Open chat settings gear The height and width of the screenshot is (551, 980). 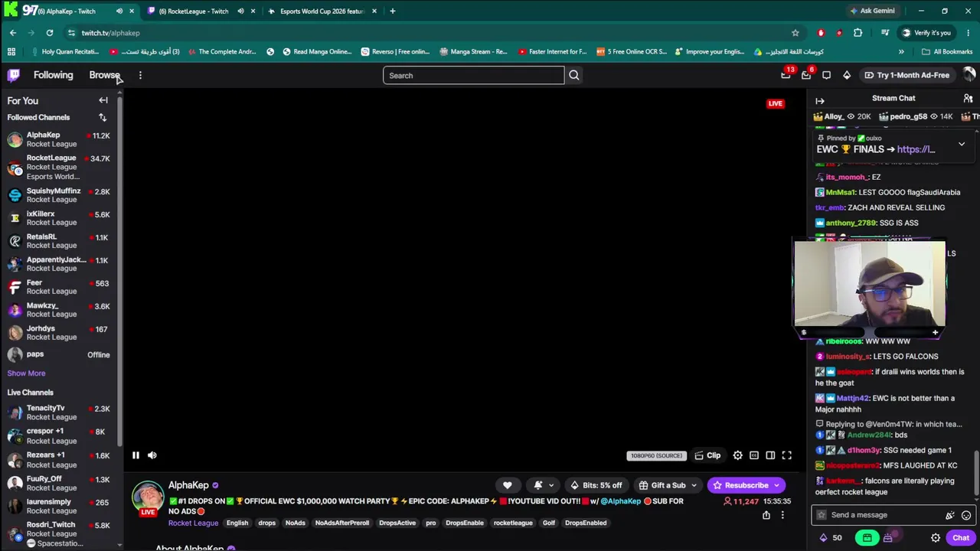(x=936, y=538)
